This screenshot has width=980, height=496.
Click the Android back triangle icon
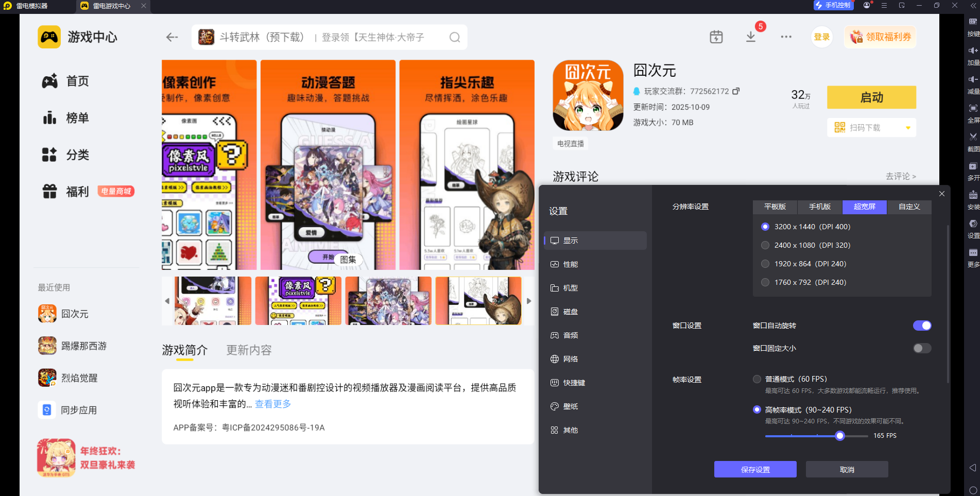(973, 468)
